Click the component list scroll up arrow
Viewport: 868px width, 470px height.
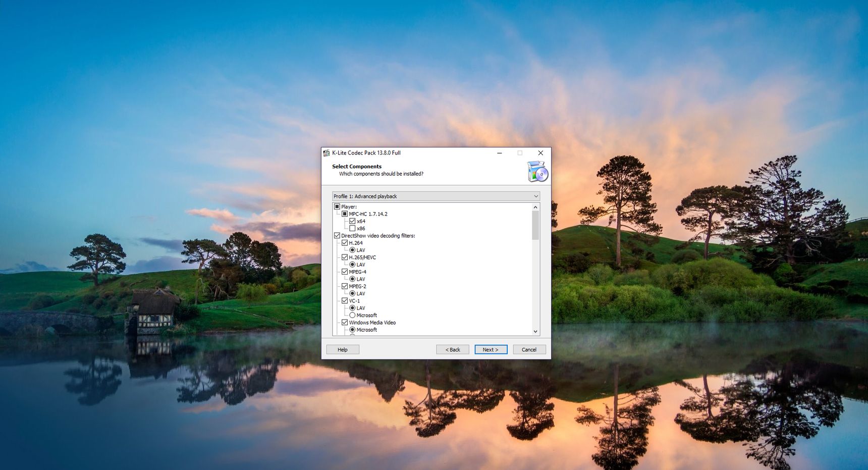[535, 207]
